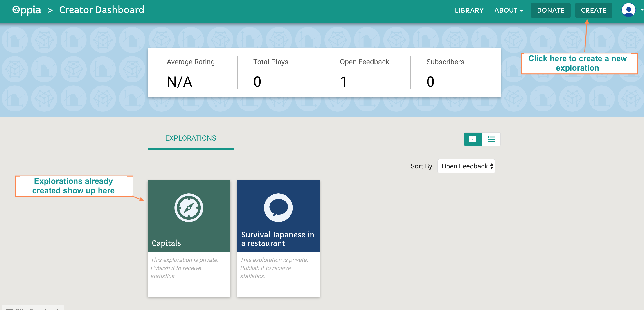Select the Explorations tab

pyautogui.click(x=191, y=138)
